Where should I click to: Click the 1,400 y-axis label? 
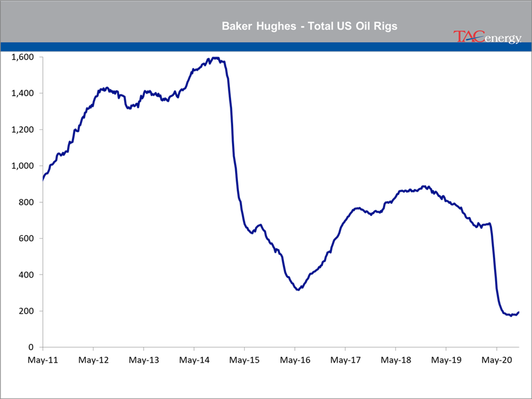[x=23, y=93]
